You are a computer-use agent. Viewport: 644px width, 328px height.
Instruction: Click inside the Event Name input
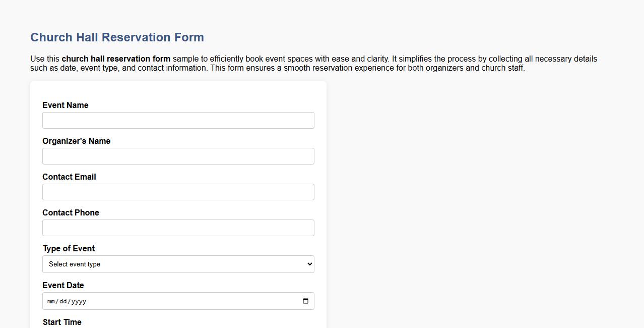pos(178,120)
